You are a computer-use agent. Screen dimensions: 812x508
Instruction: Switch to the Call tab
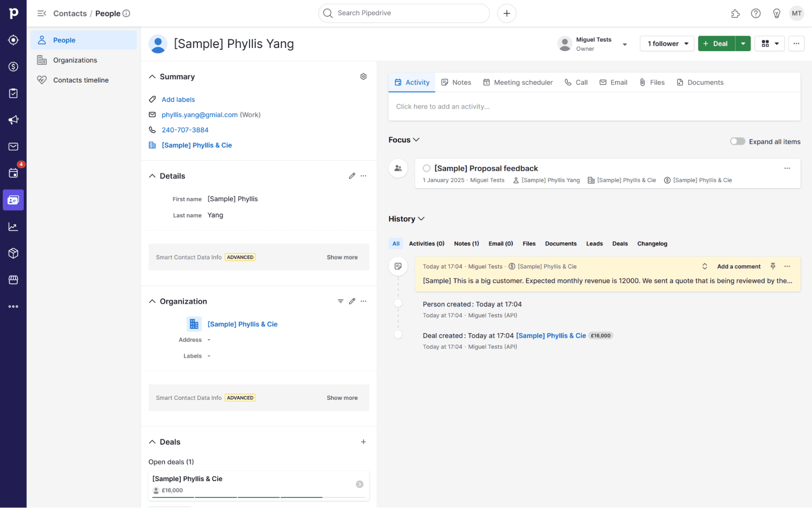pyautogui.click(x=576, y=82)
